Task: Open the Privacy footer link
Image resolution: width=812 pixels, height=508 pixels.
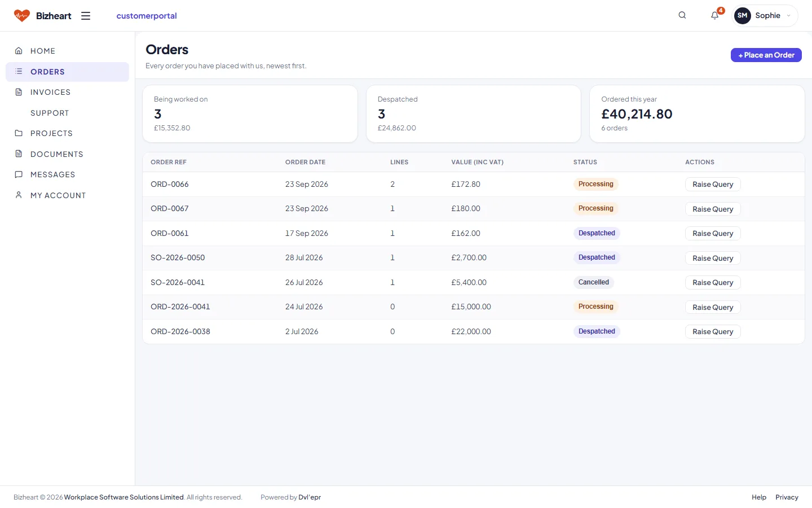Action: click(787, 497)
